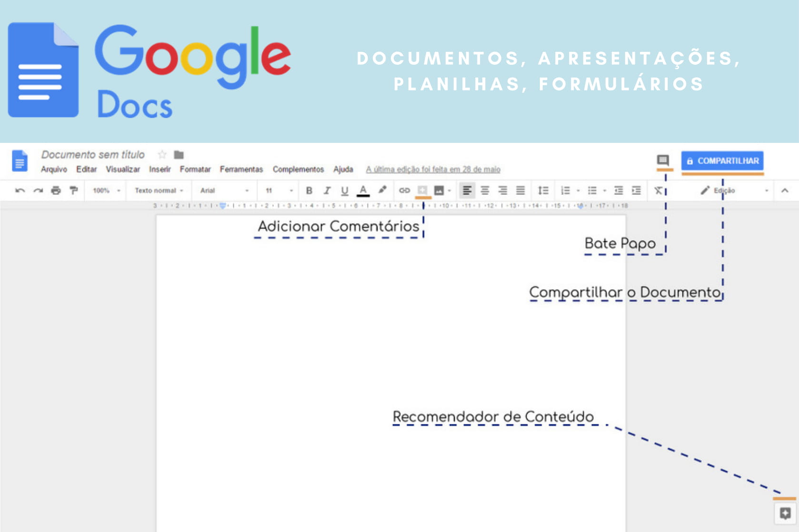Toggle italic formatting

click(x=327, y=191)
